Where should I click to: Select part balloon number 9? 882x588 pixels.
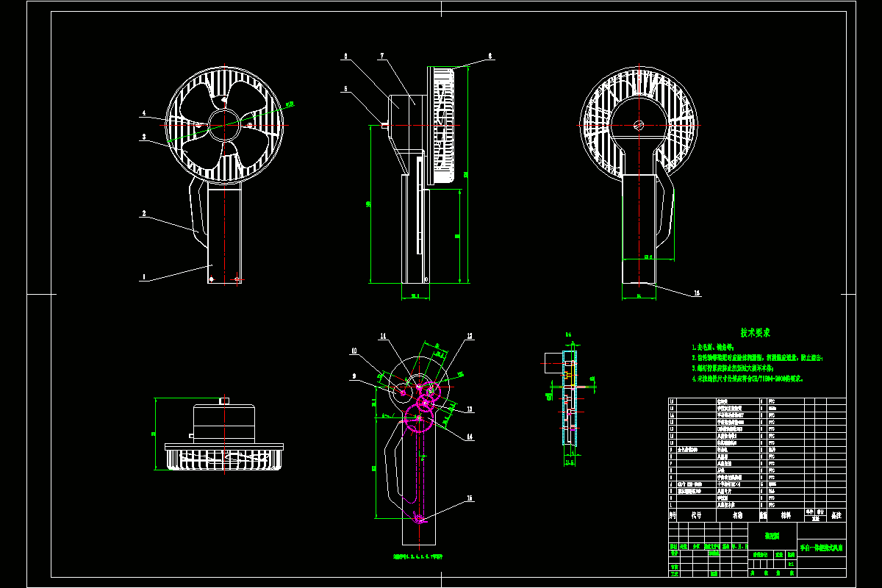click(353, 376)
